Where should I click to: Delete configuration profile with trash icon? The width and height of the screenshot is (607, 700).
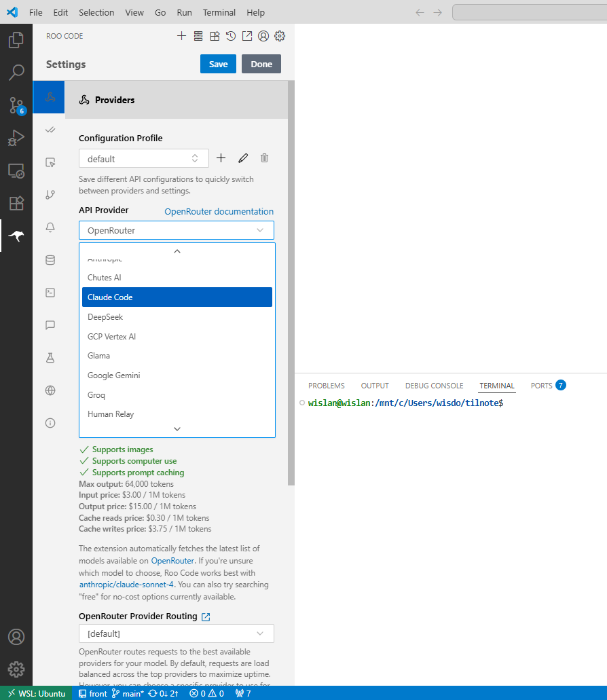pyautogui.click(x=265, y=158)
